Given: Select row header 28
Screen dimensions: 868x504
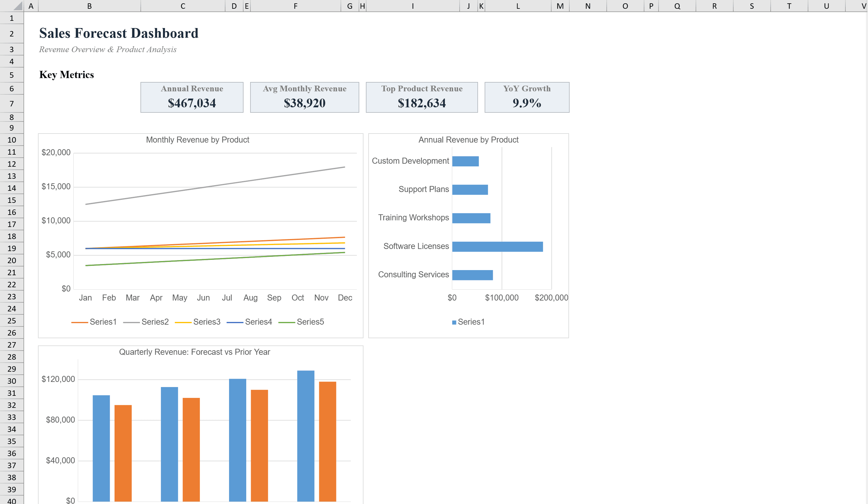Looking at the screenshot, I should click(x=12, y=357).
